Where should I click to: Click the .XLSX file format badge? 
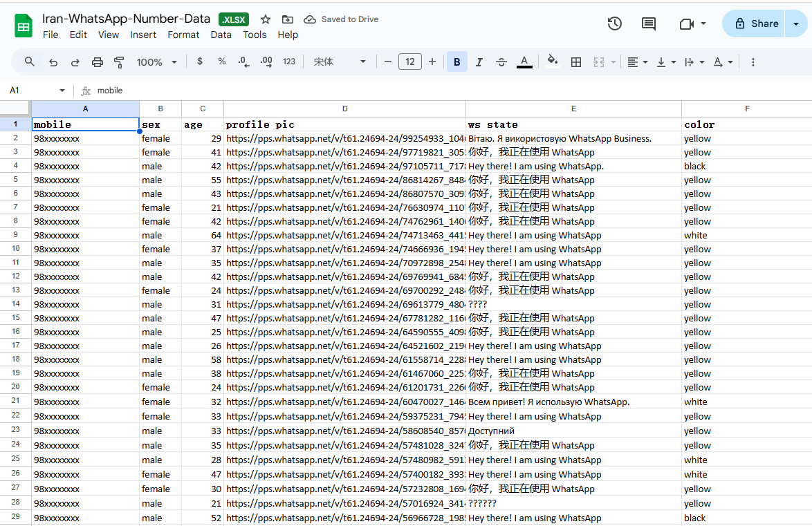coord(234,19)
